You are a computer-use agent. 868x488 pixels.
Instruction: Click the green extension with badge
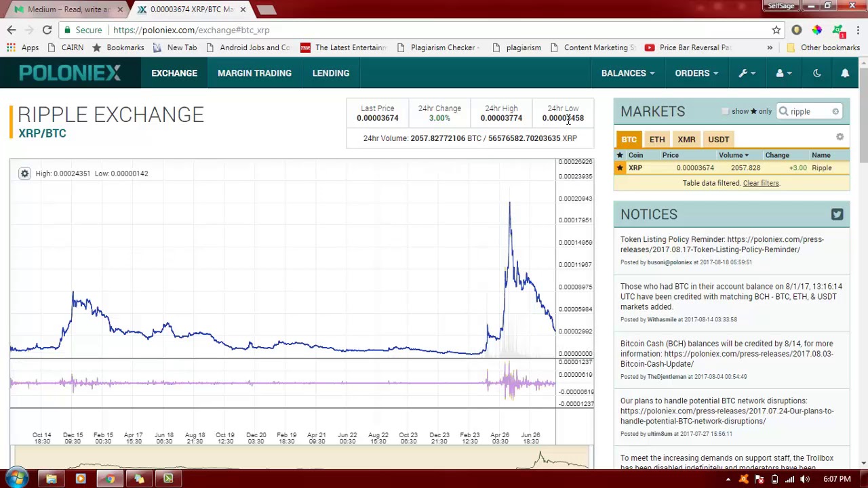tap(838, 30)
